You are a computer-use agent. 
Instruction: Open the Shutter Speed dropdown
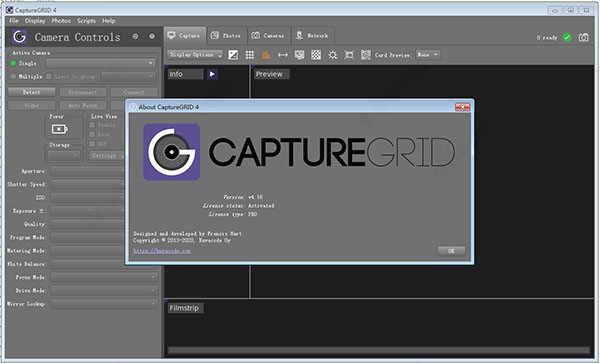88,184
